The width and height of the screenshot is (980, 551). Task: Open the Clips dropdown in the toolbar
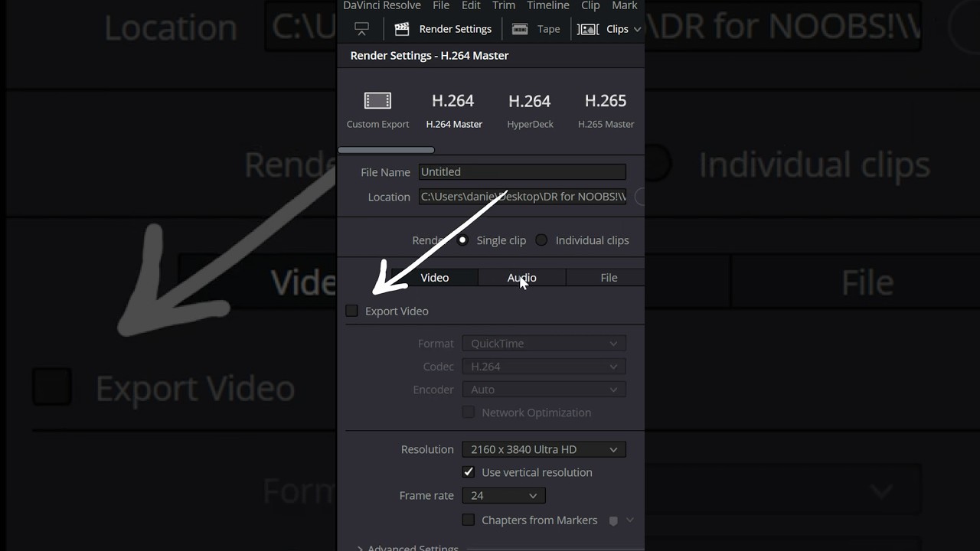[x=610, y=29]
